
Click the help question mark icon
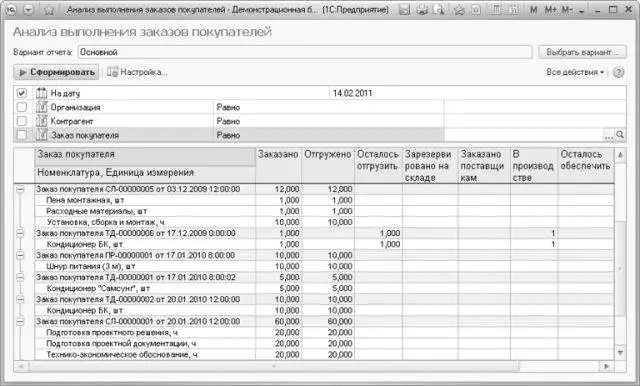[x=618, y=72]
